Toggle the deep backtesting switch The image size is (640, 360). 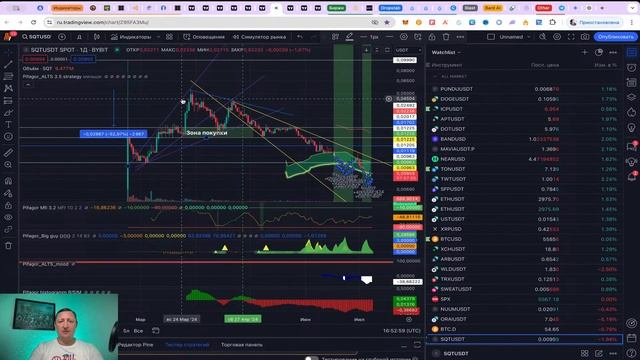pos(311,358)
